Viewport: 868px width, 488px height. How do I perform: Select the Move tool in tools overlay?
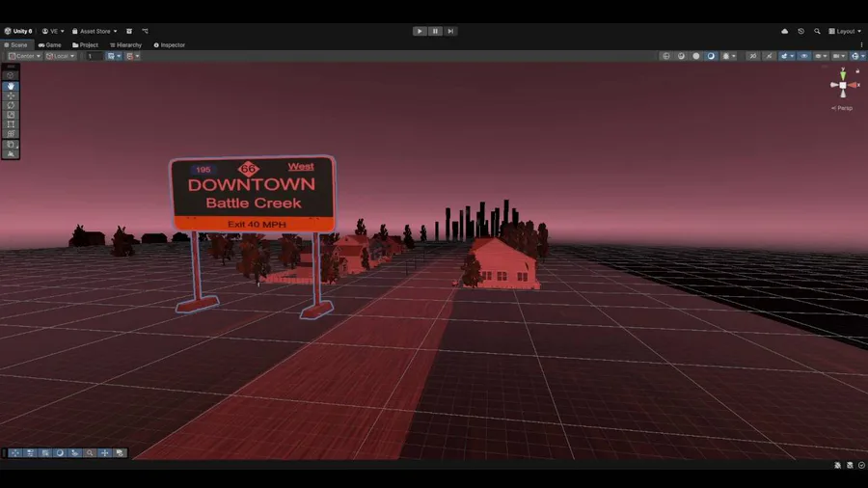11,95
